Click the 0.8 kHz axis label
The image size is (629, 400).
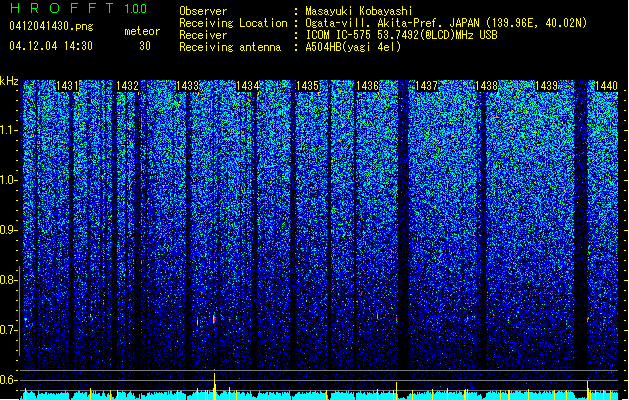point(8,280)
